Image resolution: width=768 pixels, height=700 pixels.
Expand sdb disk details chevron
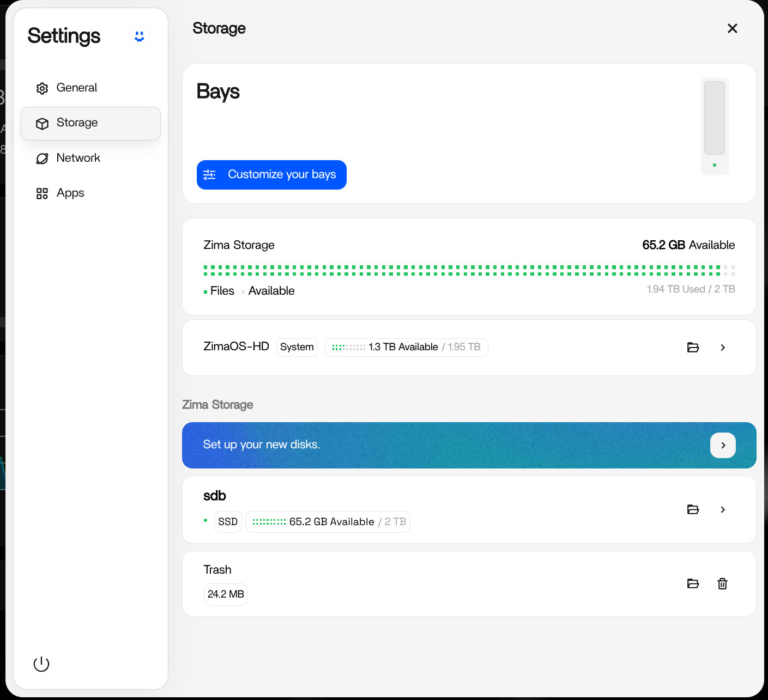coord(723,509)
